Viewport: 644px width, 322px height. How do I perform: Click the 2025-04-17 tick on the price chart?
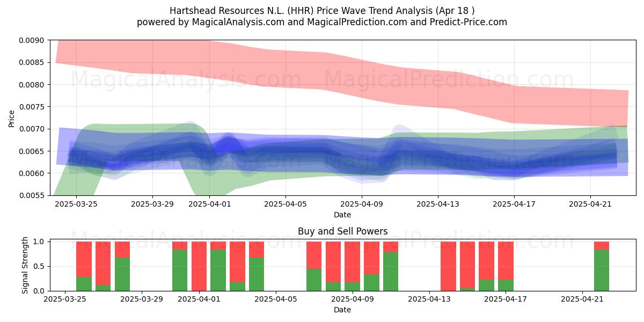coord(514,204)
